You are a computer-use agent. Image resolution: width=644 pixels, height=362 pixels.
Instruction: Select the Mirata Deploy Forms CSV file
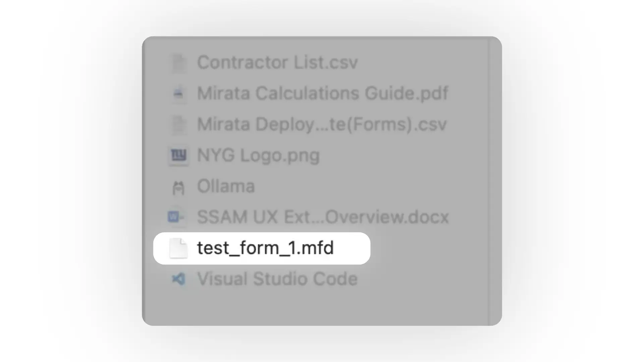[321, 125]
